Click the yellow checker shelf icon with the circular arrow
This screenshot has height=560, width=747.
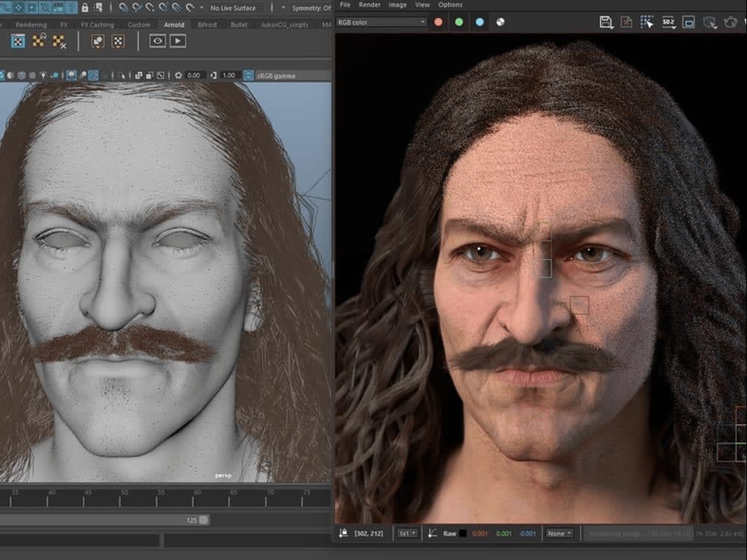point(39,40)
